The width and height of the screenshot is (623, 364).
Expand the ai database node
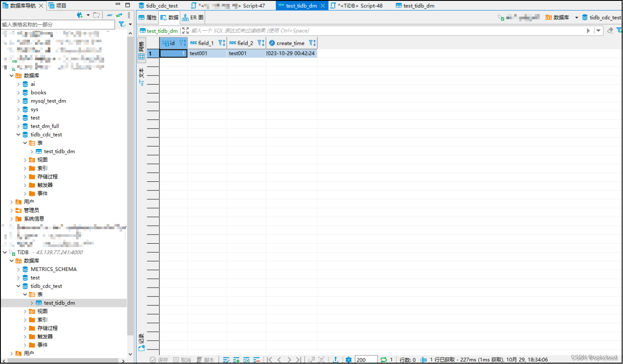[18, 84]
